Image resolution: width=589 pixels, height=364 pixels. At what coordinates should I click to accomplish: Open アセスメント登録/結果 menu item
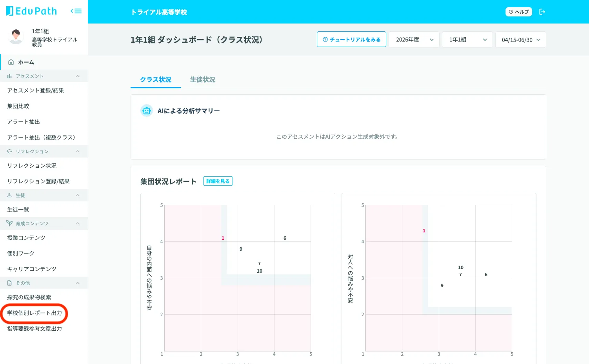[44, 91]
